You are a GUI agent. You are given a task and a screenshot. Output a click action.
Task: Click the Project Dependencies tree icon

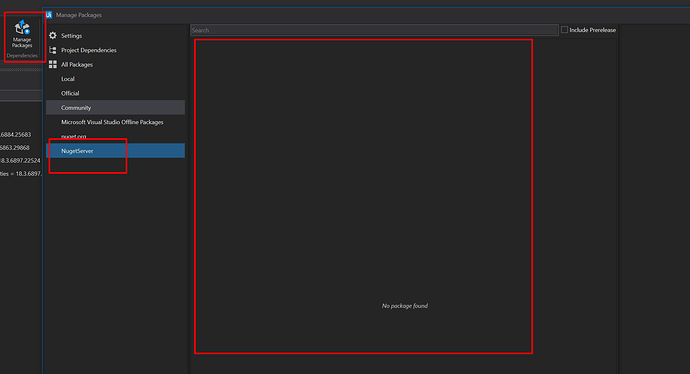tap(53, 50)
